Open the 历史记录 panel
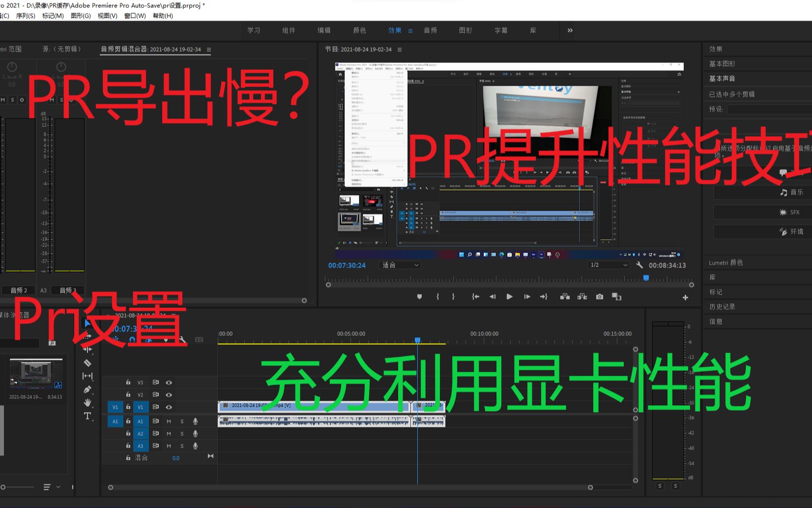Image resolution: width=812 pixels, height=508 pixels. point(722,307)
